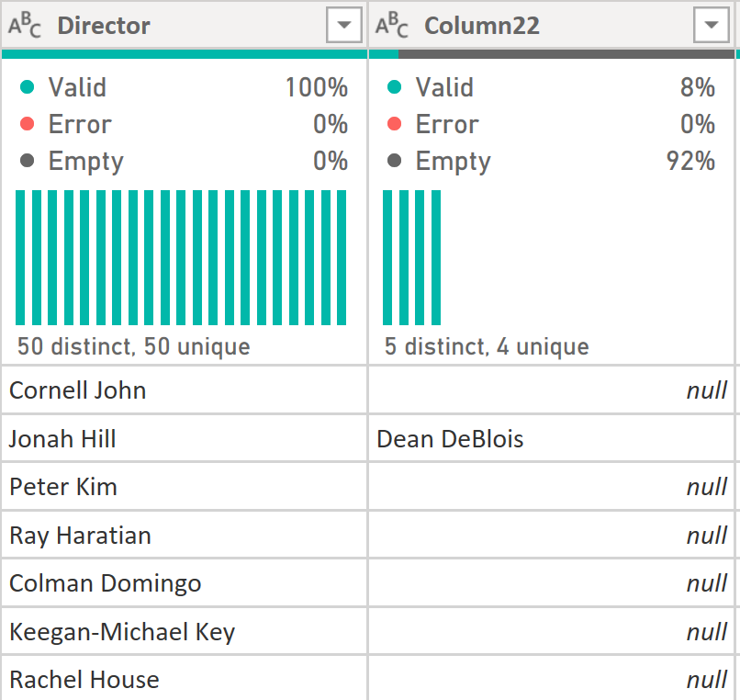Click the red Error dot under Column22
This screenshot has height=700, width=740.
click(395, 124)
